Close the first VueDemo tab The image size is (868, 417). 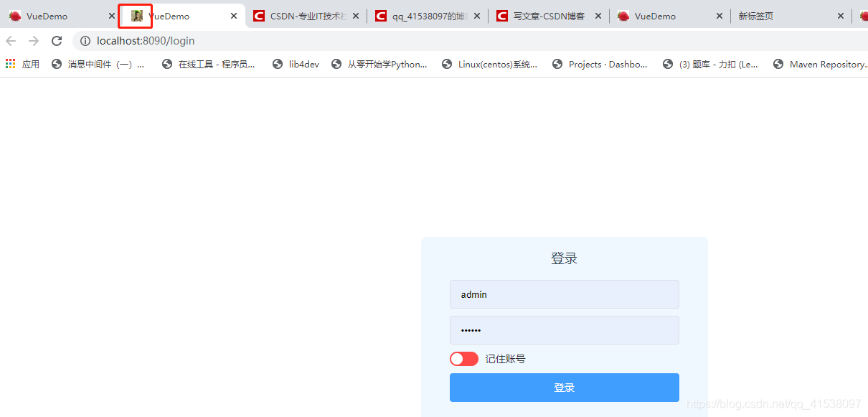coord(111,16)
